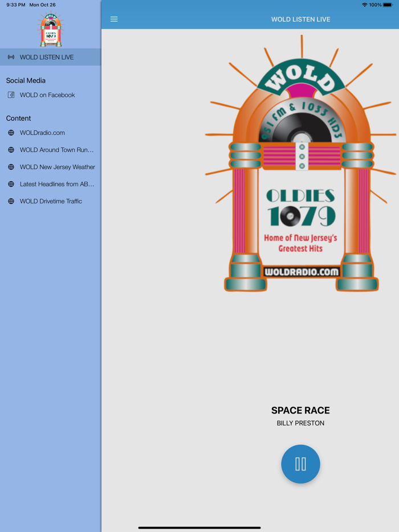399x532 pixels.
Task: Click the Social Media section heading
Action: [26, 80]
